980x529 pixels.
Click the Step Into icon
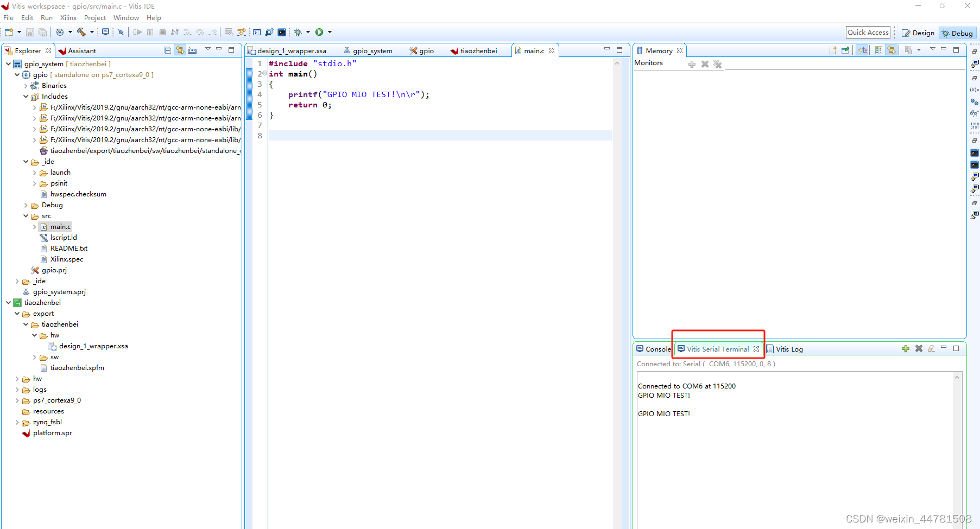coord(187,32)
